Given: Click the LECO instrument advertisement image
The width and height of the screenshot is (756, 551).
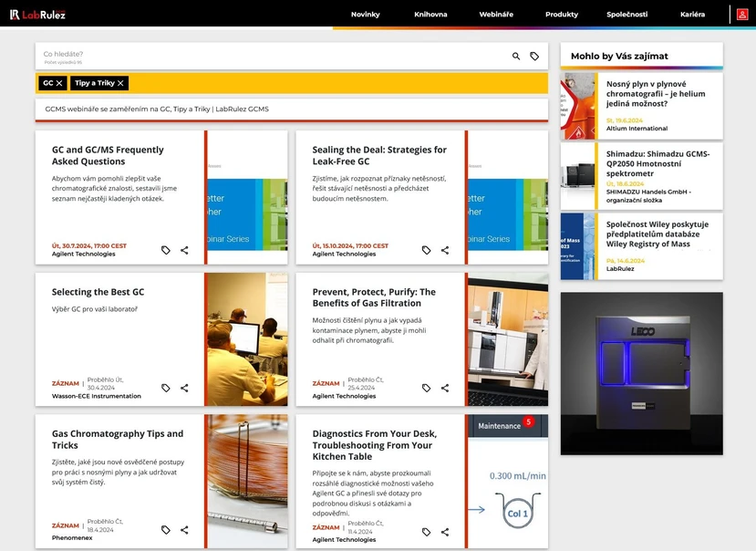Looking at the screenshot, I should point(641,373).
